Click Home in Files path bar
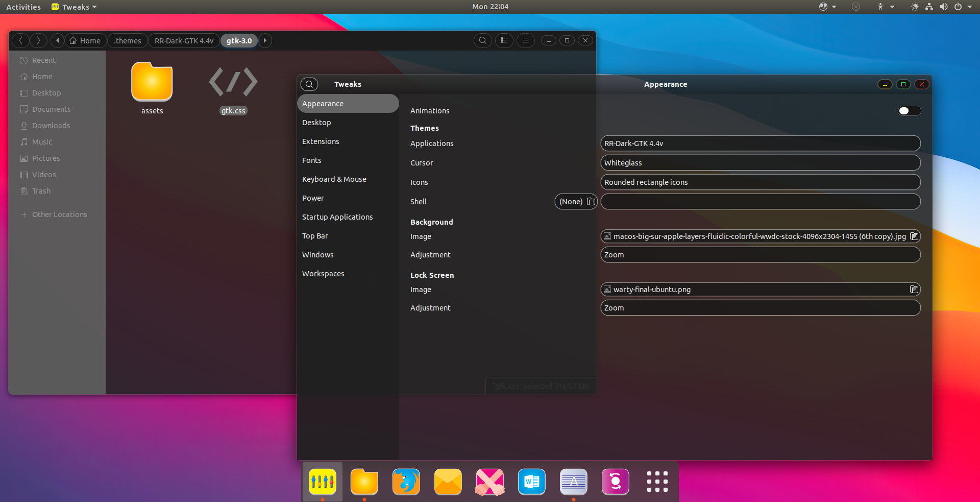The height and width of the screenshot is (502, 980). point(86,40)
